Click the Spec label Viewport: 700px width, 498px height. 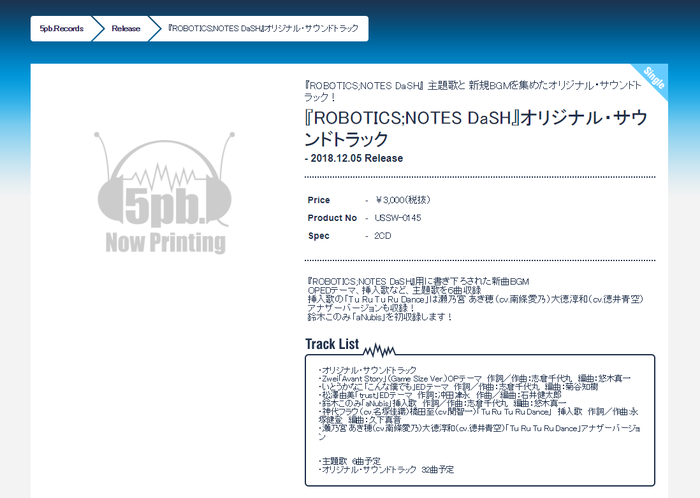[x=318, y=235]
